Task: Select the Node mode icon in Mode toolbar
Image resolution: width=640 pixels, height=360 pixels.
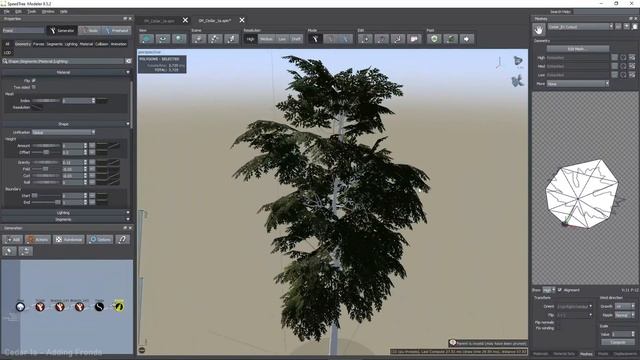Action: (x=330, y=39)
